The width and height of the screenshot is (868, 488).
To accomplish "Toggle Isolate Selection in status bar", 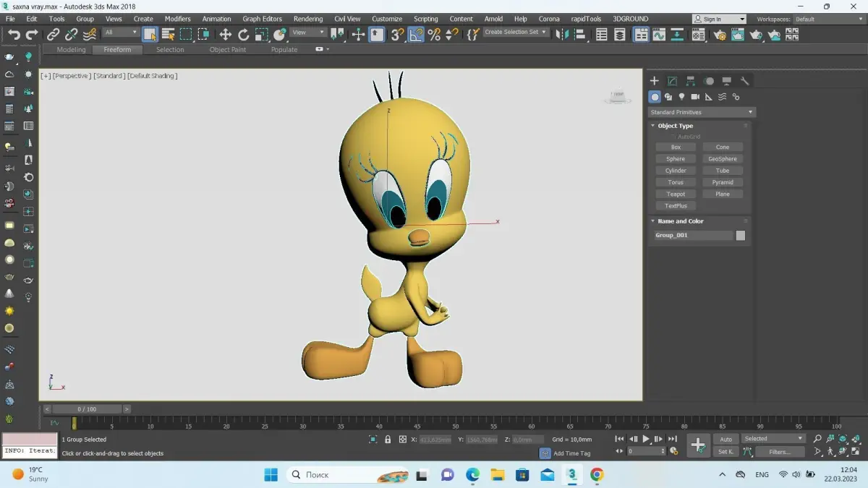I will [373, 439].
